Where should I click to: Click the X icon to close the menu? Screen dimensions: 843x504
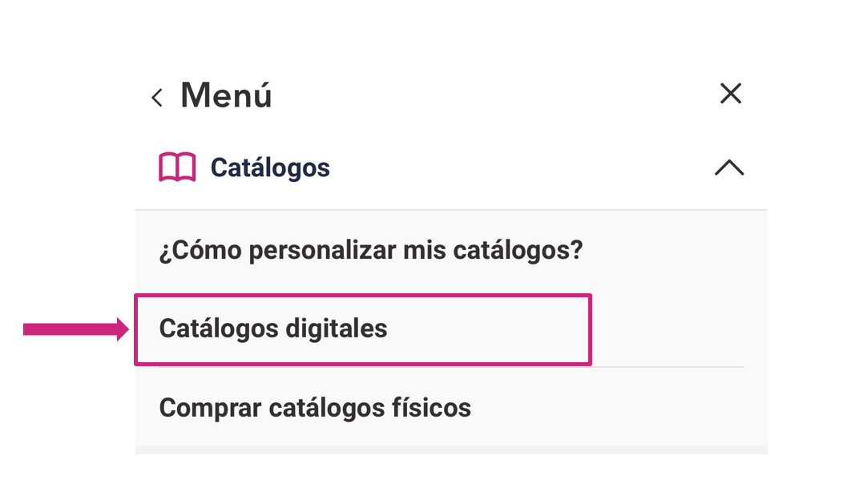click(730, 94)
